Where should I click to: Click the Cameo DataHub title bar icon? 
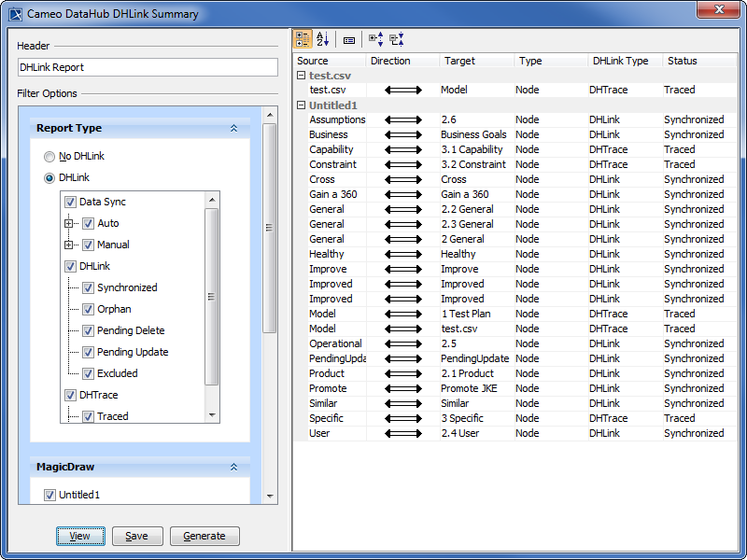(x=15, y=14)
